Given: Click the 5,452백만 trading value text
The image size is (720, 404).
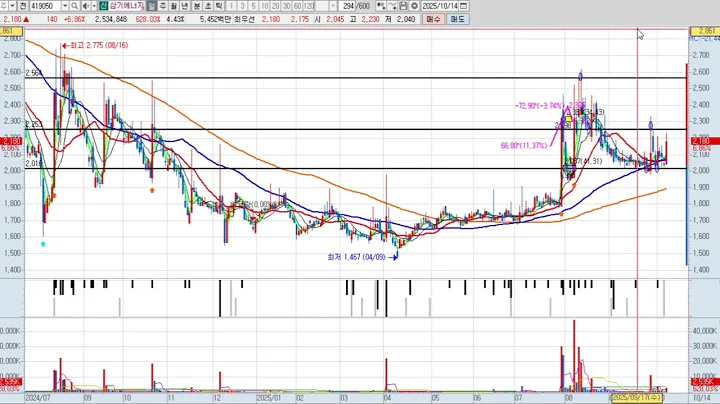Looking at the screenshot, I should click(x=215, y=19).
